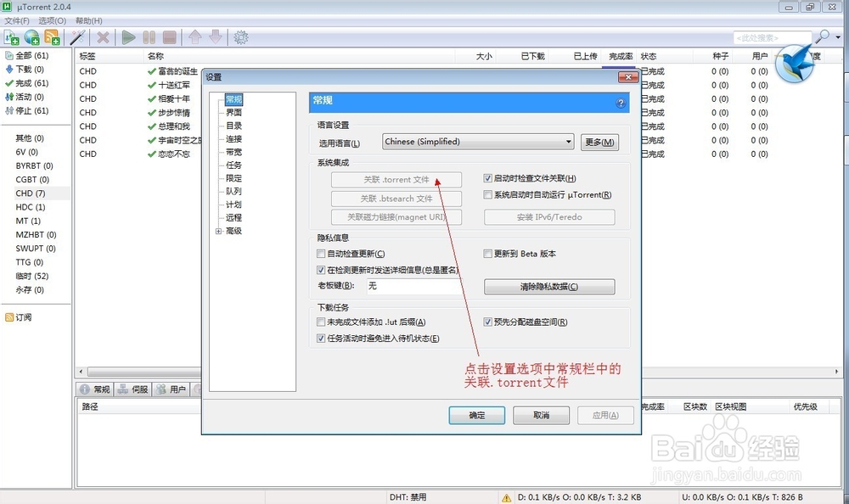Screen dimensions: 849x504
Task: Enable 未完成文件添加 .!ut 后缀 checkbox
Action: pyautogui.click(x=321, y=322)
